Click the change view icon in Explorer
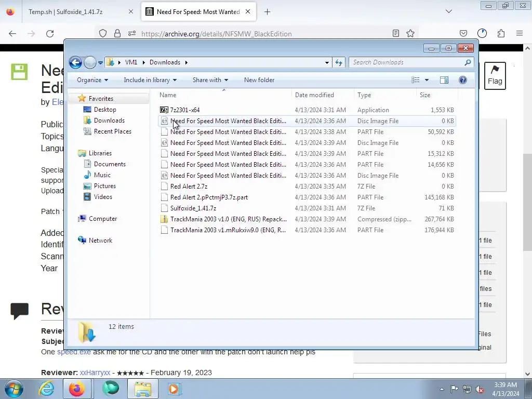The image size is (532, 399). point(416,80)
